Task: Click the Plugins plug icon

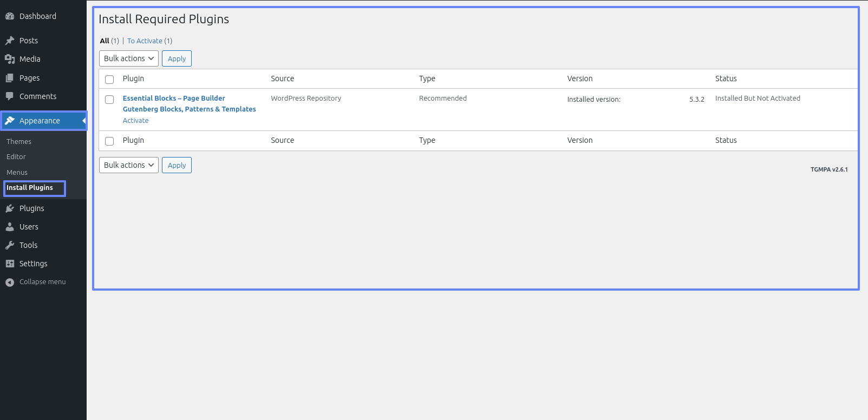Action: click(x=10, y=208)
